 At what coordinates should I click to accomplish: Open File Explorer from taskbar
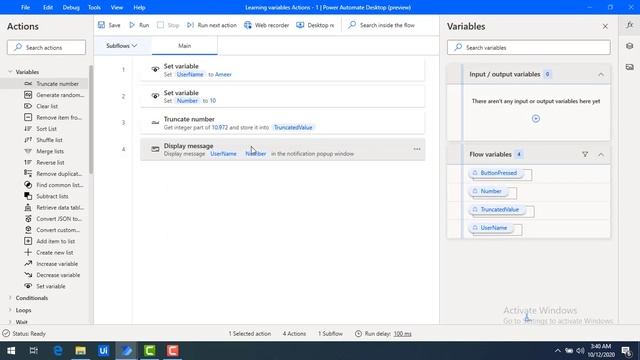80,351
